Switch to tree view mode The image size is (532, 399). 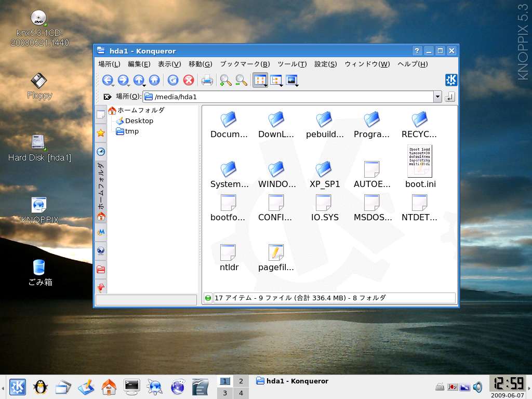click(276, 80)
